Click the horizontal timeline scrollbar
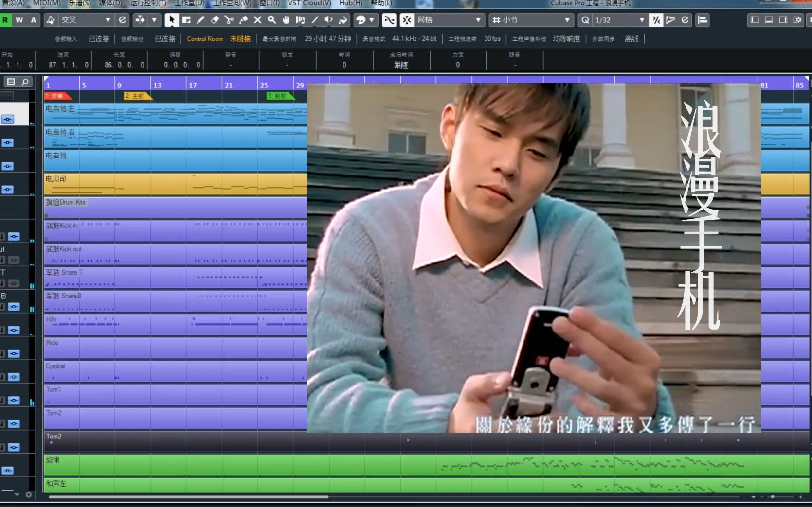 [x=188, y=497]
